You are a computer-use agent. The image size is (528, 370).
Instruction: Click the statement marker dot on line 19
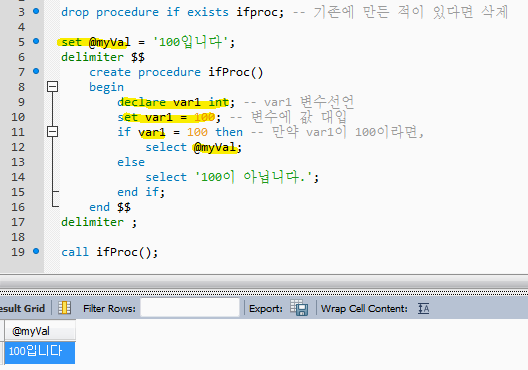[x=36, y=251]
